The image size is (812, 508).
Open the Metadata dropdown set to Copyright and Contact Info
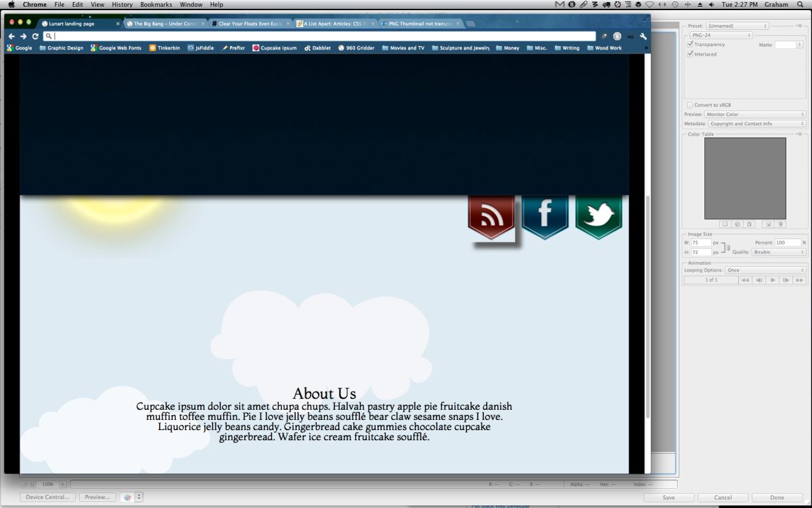click(x=757, y=124)
